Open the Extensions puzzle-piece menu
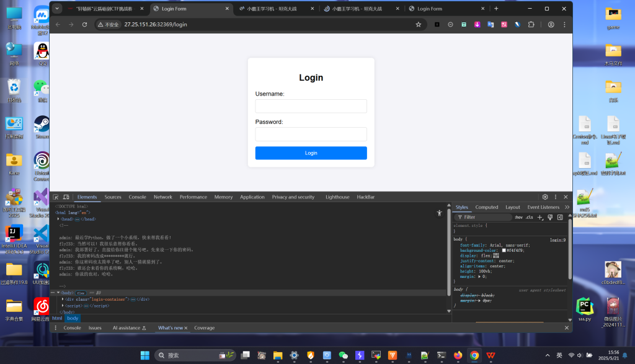635x364 pixels. point(531,25)
